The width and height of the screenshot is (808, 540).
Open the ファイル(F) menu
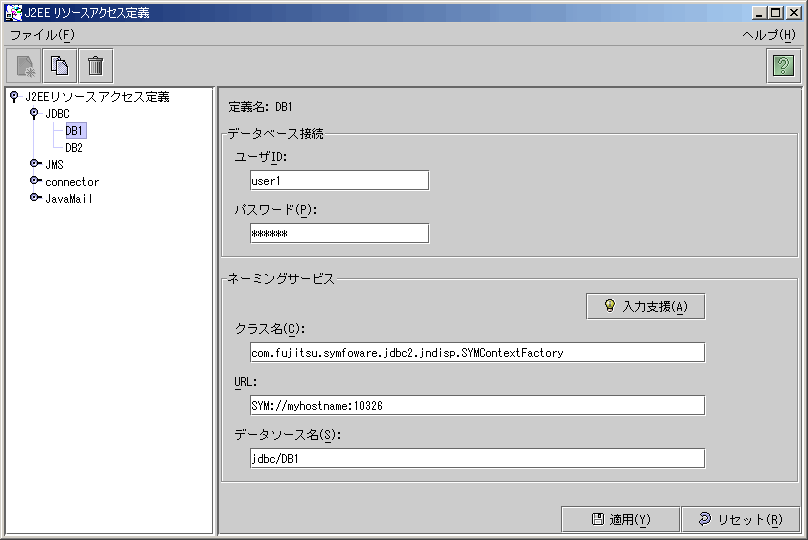(x=42, y=35)
